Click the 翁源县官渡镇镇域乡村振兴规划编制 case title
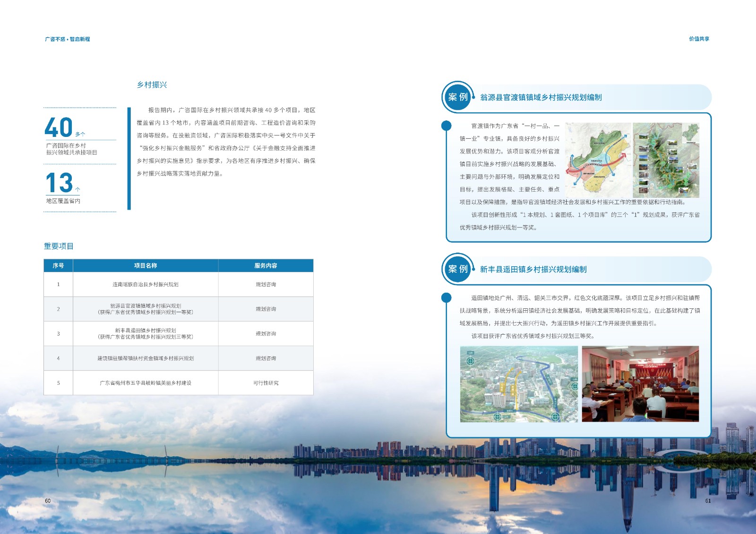The image size is (756, 534). click(x=541, y=97)
